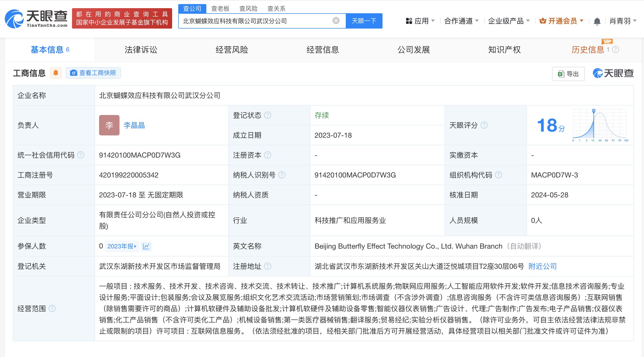Select the 李 avatar of the 负责人
This screenshot has width=644, height=357.
[109, 125]
